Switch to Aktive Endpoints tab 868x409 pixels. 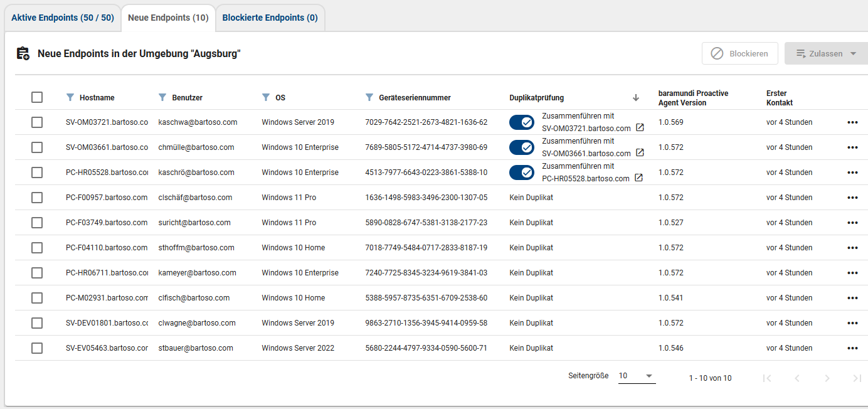[x=63, y=18]
